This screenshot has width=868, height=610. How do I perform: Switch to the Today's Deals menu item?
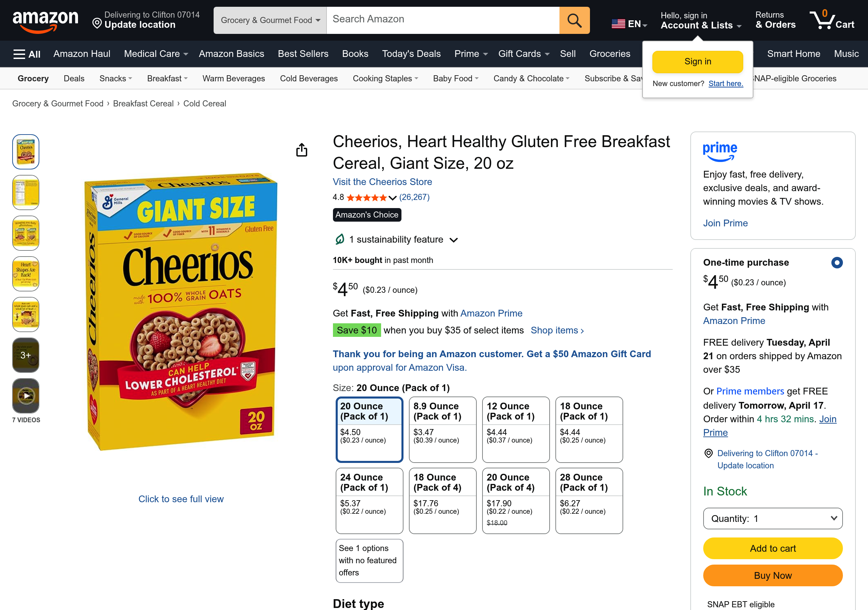[x=411, y=54]
